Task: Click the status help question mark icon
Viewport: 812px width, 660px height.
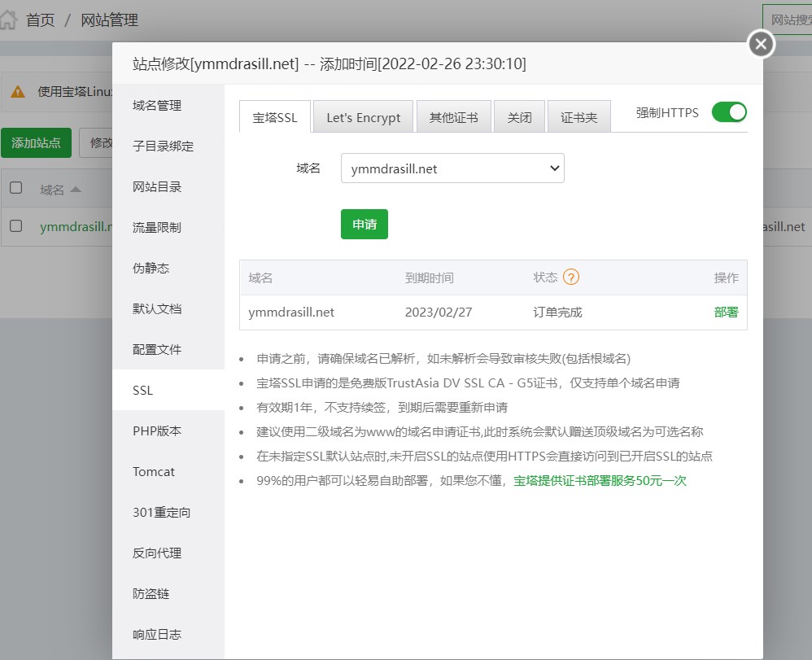Action: [571, 278]
